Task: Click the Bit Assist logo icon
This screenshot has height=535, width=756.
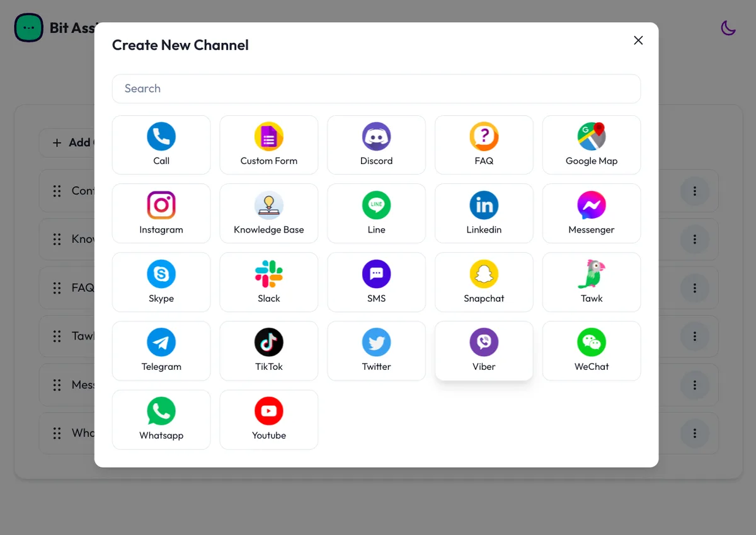Action: pyautogui.click(x=29, y=28)
